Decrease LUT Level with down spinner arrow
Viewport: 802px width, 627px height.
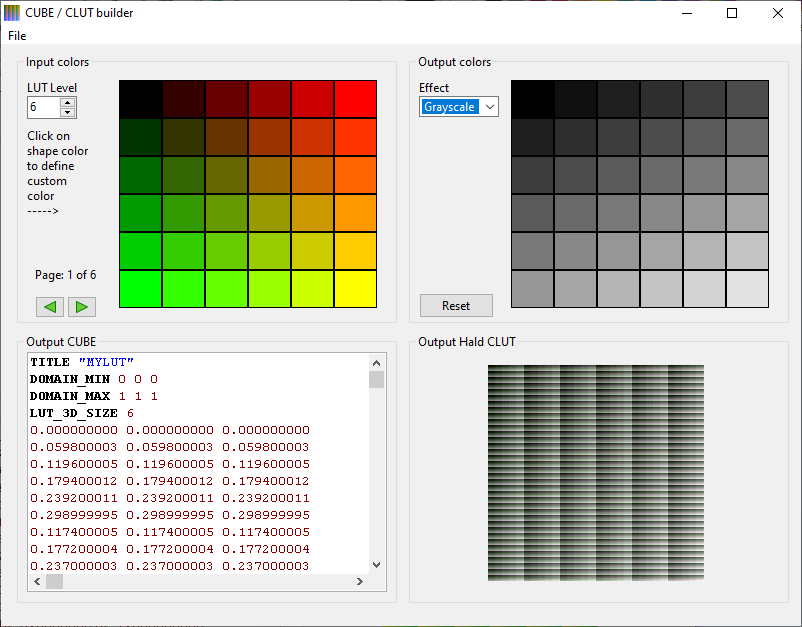point(68,113)
